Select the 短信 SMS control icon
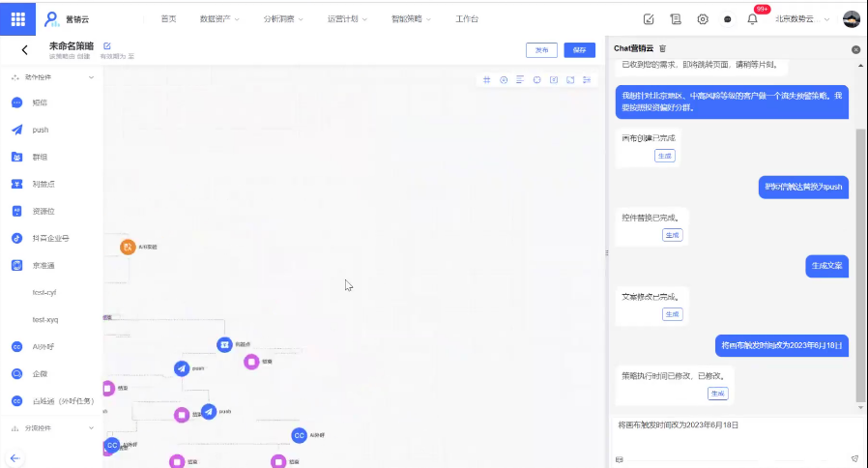Screen dimensions: 868x468 coord(17,102)
